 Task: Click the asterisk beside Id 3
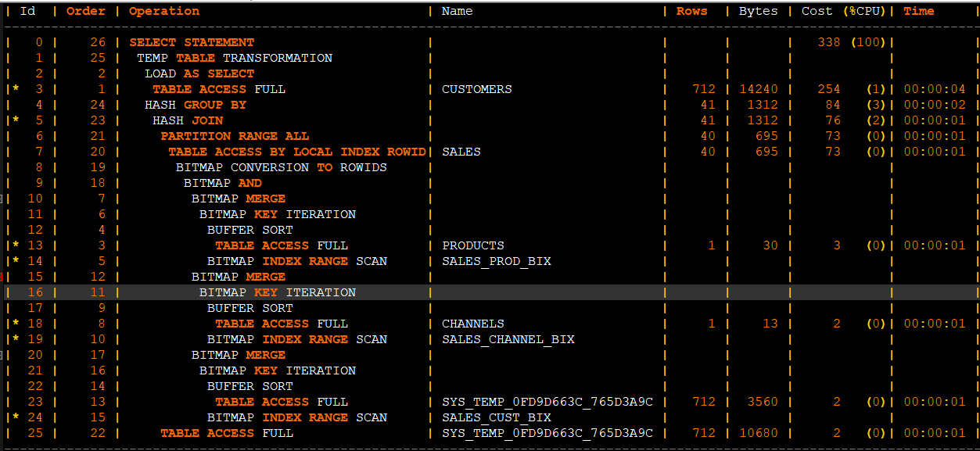tap(16, 89)
